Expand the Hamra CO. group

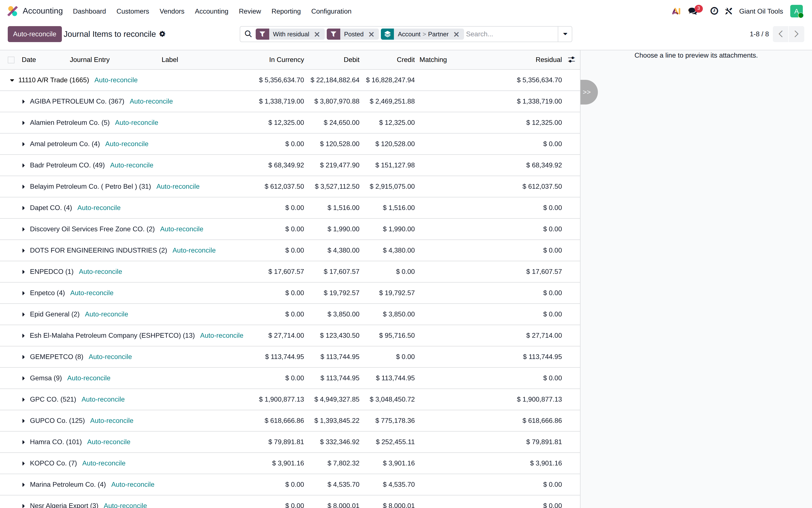point(23,442)
